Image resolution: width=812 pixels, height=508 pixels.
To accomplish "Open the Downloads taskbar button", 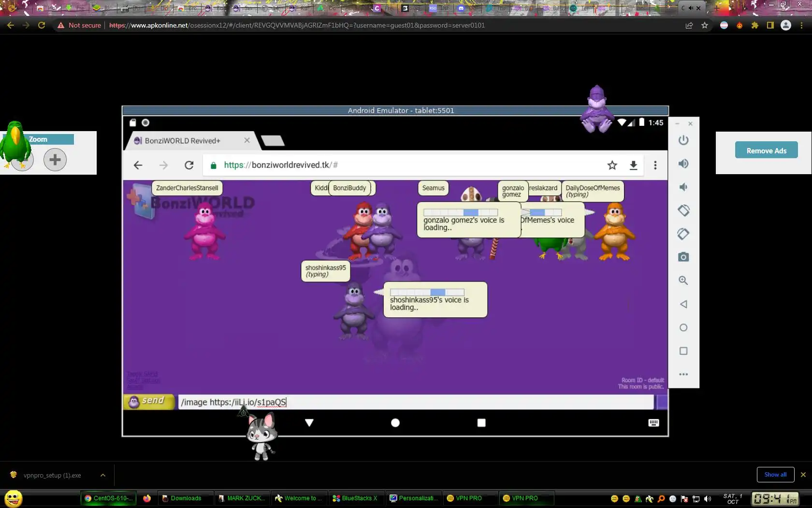I will pyautogui.click(x=186, y=498).
